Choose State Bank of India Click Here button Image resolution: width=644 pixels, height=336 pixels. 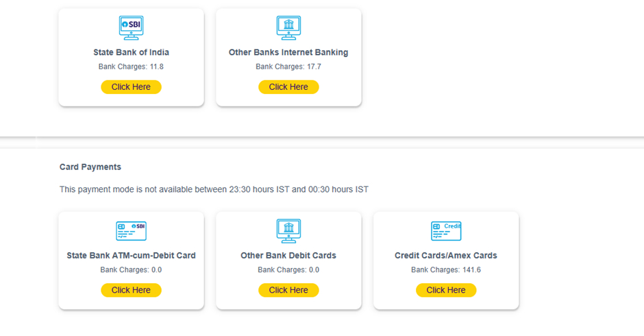tap(131, 87)
